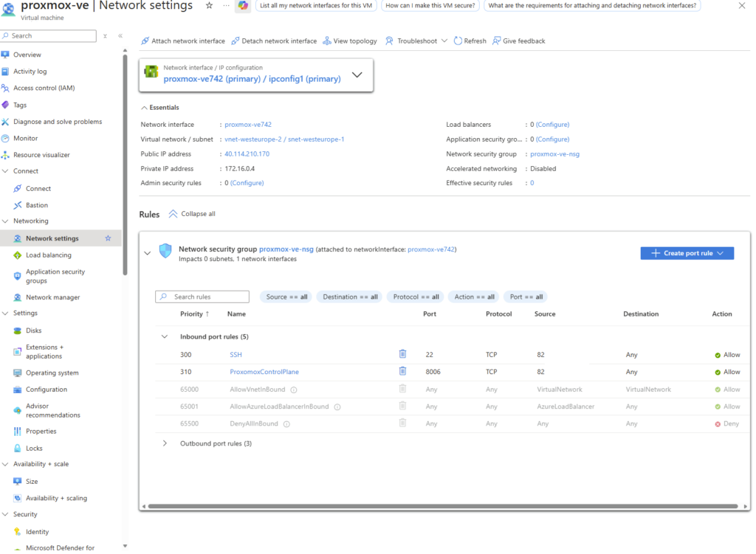
Task: Collapse the Connect sidebar group
Action: (x=5, y=171)
